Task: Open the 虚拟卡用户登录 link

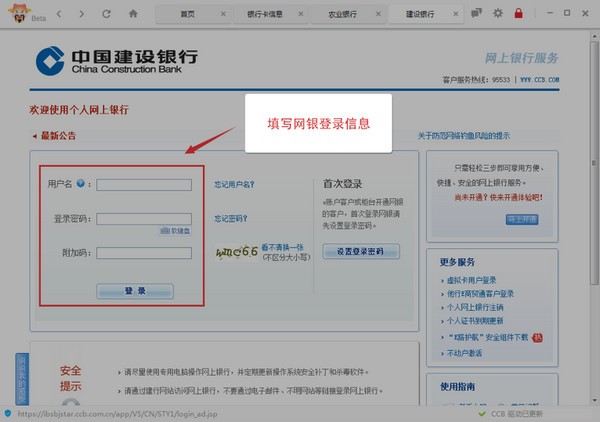Action: tap(471, 280)
